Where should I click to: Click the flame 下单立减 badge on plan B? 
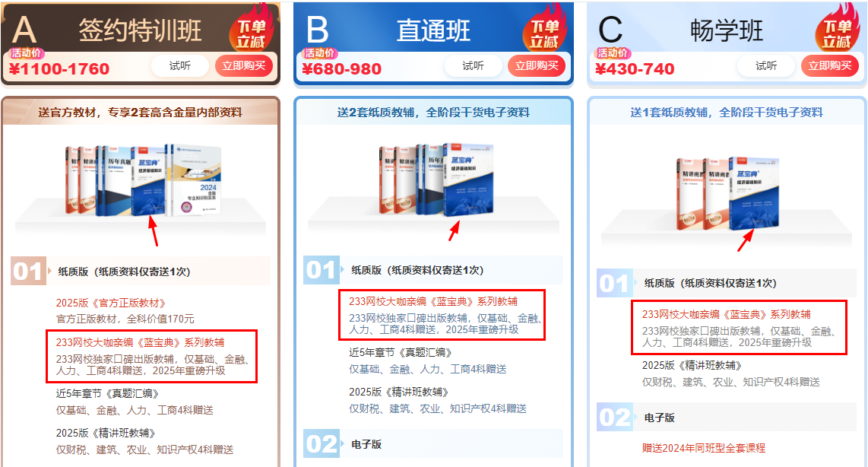[x=545, y=29]
